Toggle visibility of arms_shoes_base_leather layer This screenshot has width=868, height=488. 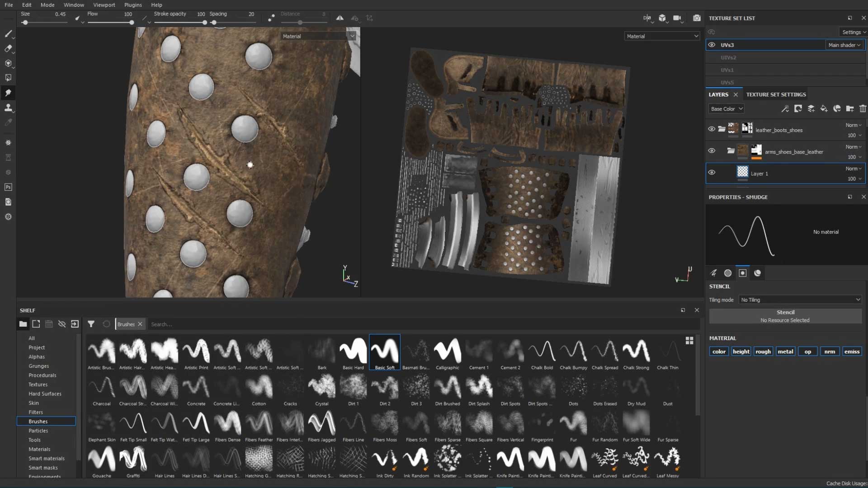point(712,150)
